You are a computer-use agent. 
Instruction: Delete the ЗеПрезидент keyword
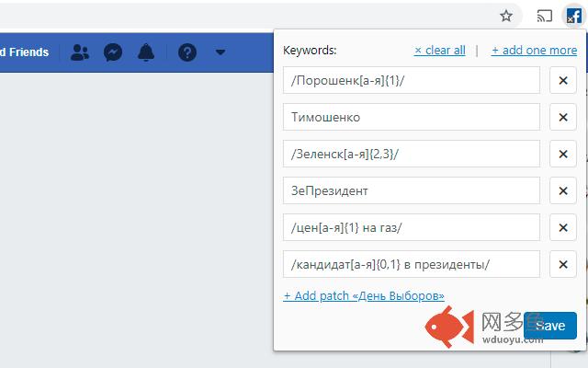[x=562, y=191]
